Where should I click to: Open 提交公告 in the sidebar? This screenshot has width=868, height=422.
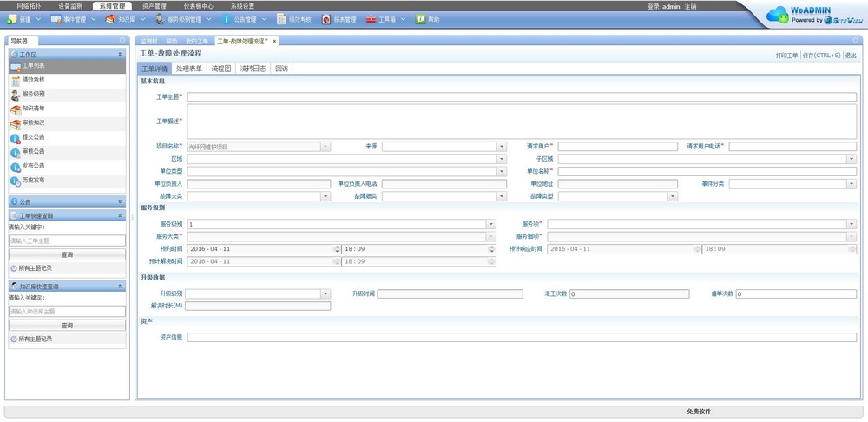pos(33,137)
